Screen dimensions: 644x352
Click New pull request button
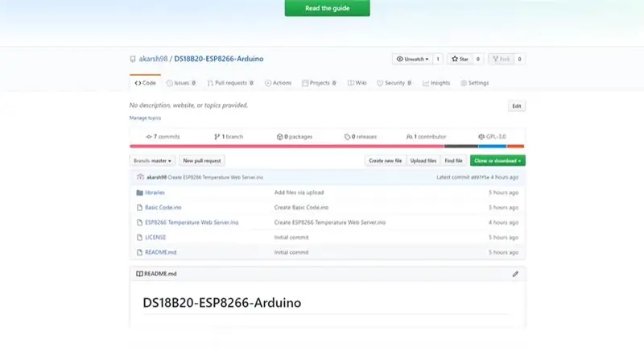(x=202, y=160)
